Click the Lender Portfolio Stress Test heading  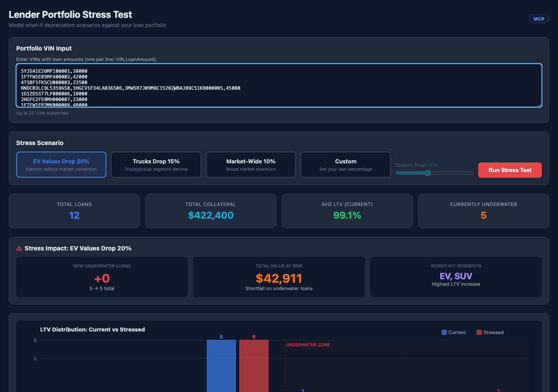pos(71,14)
